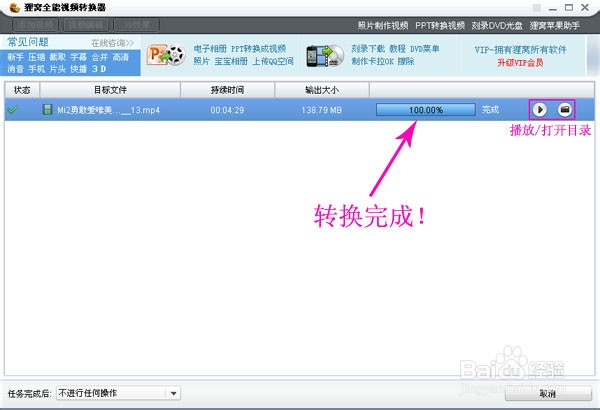
Task: Click the phone and DVD burn icon
Action: (325, 56)
